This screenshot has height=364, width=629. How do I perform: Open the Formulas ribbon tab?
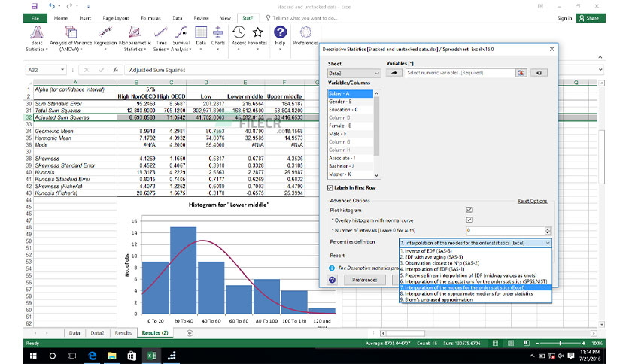pos(150,19)
